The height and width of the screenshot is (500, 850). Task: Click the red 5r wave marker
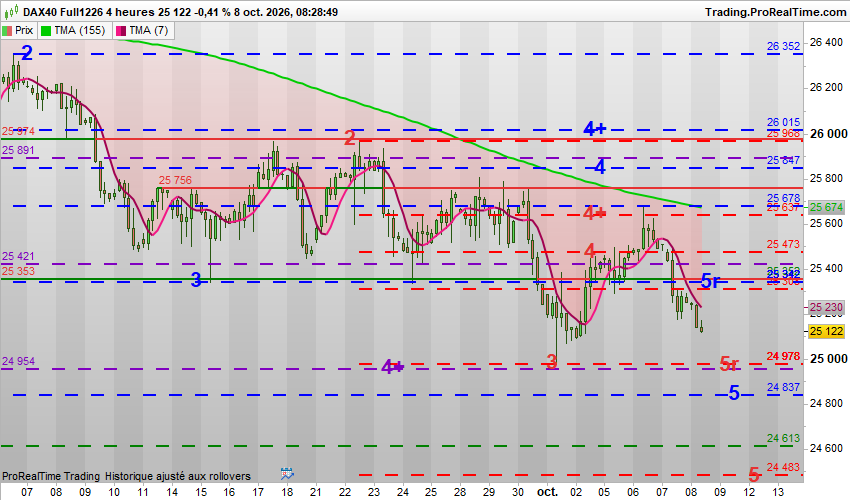pyautogui.click(x=729, y=364)
